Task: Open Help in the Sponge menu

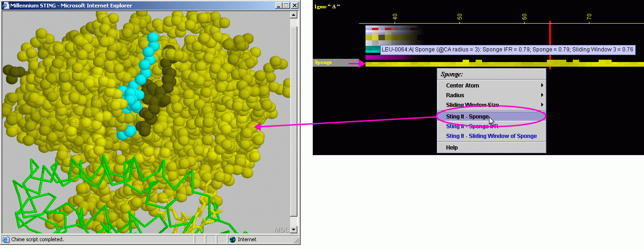Action: [491, 148]
